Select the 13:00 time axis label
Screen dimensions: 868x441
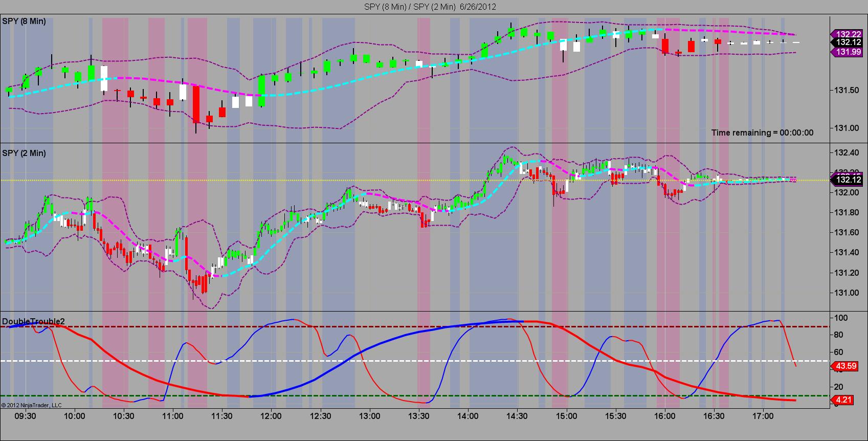(x=369, y=416)
